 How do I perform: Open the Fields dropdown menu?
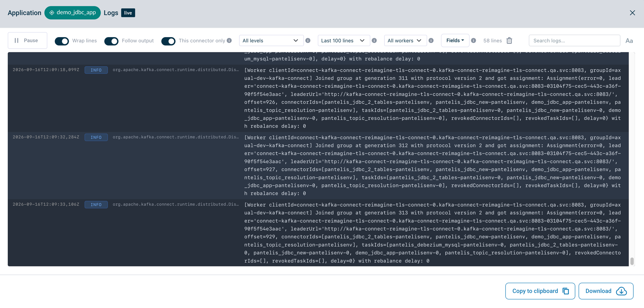click(455, 40)
